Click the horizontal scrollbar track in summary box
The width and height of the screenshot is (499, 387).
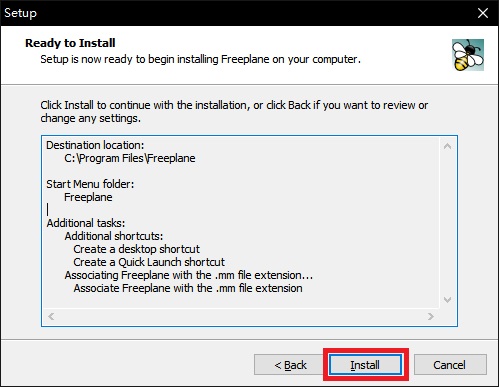[x=241, y=316]
